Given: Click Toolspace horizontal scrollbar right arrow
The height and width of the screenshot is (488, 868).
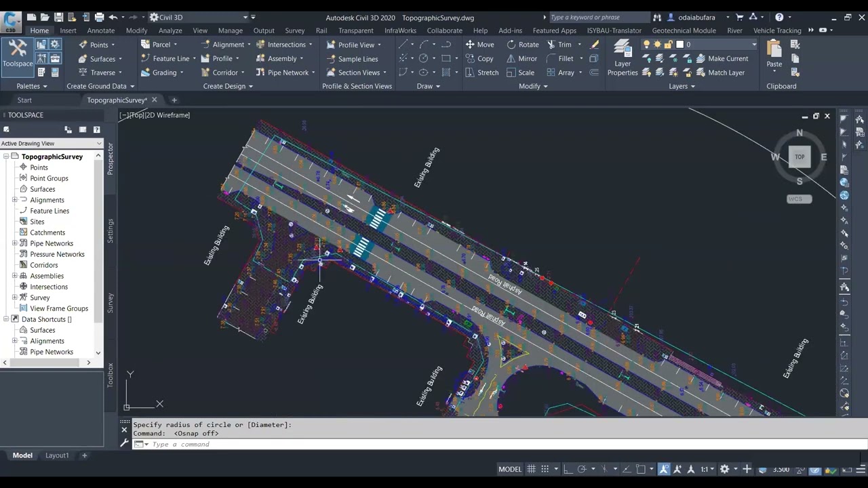Looking at the screenshot, I should pos(88,363).
